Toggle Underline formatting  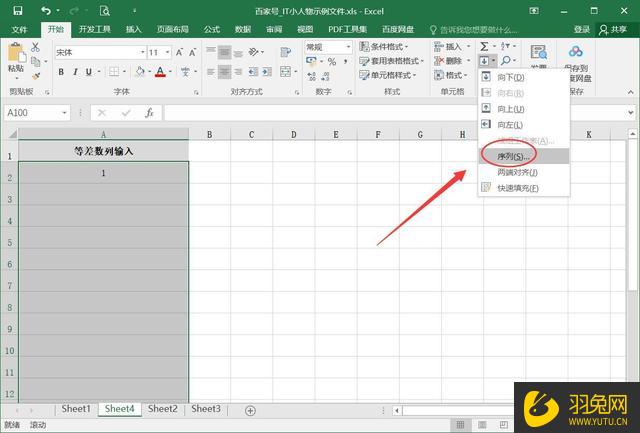pos(89,72)
